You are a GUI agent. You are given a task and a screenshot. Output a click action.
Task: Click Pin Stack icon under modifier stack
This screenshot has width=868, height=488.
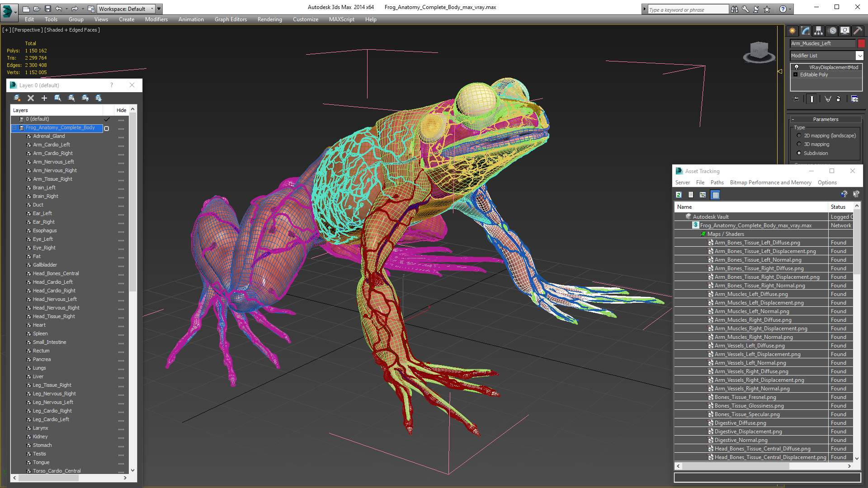pos(796,99)
